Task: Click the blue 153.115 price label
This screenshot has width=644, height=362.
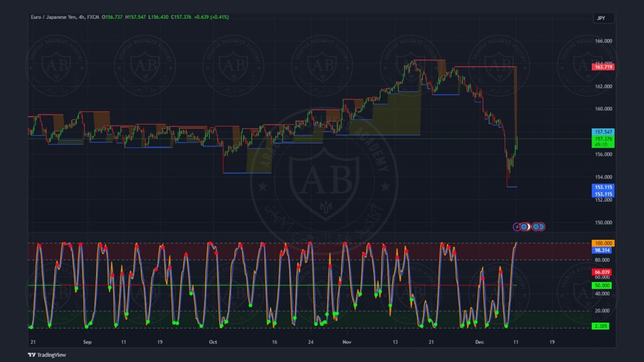Action: [x=603, y=187]
